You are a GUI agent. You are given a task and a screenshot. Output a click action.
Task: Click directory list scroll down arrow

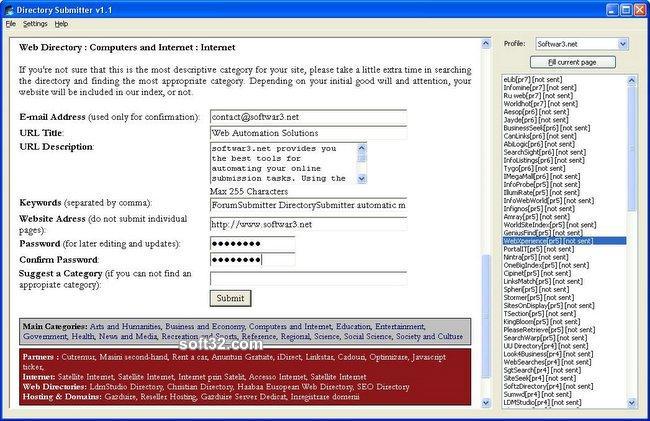pyautogui.click(x=631, y=402)
